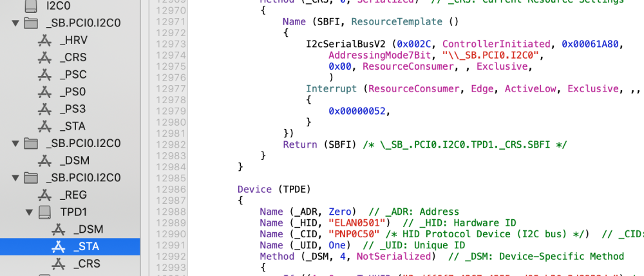The width and height of the screenshot is (644, 276).
Task: Select the _PSC method icon
Action: coord(44,75)
